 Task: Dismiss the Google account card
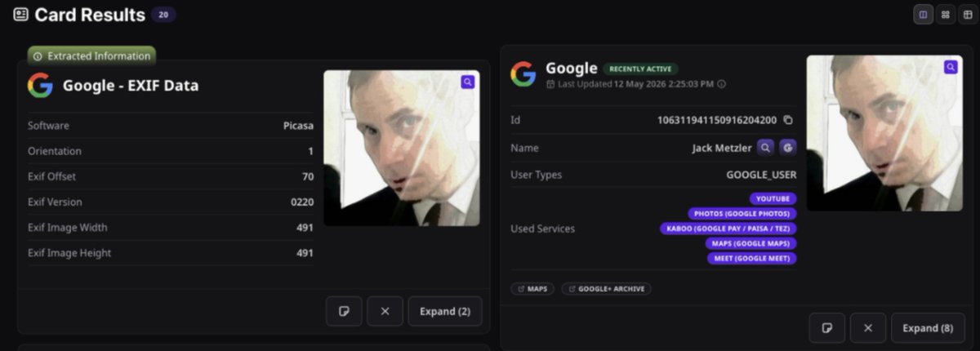pyautogui.click(x=868, y=327)
